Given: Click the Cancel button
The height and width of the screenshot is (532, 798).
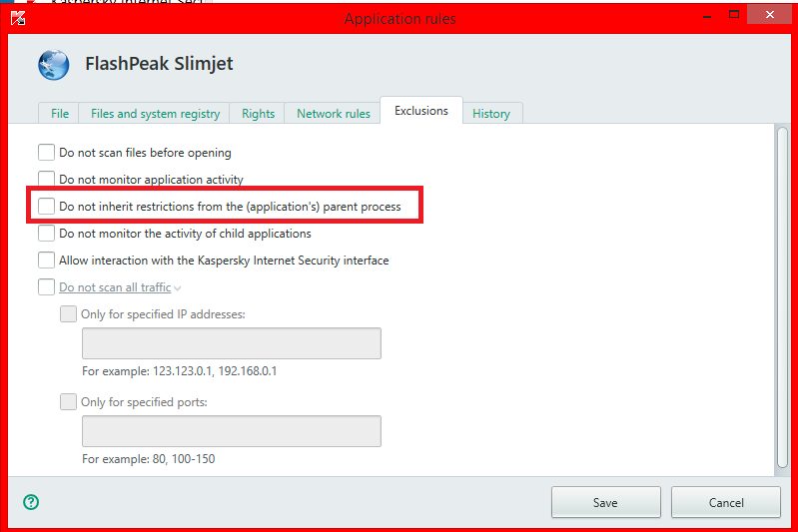Looking at the screenshot, I should (726, 502).
